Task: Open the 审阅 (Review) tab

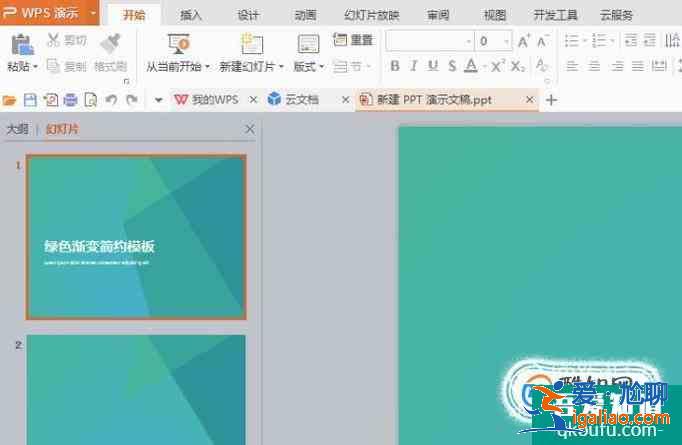Action: click(438, 15)
